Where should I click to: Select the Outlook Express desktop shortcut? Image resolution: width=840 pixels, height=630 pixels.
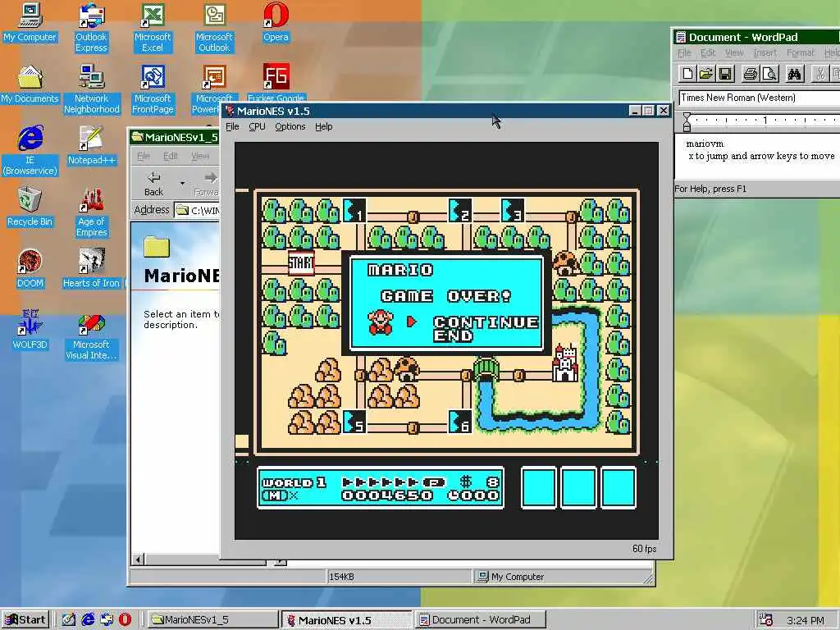(91, 28)
